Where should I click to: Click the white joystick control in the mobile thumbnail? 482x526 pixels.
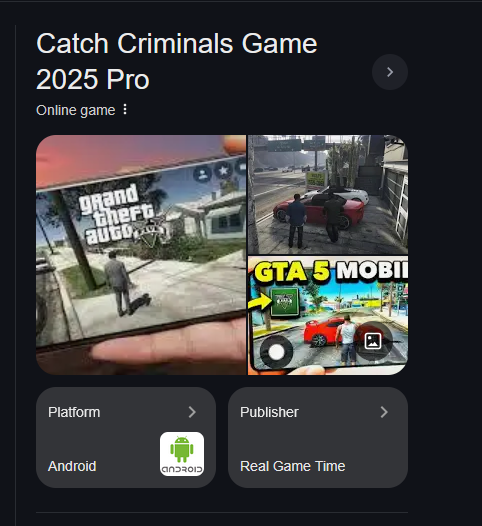point(276,352)
